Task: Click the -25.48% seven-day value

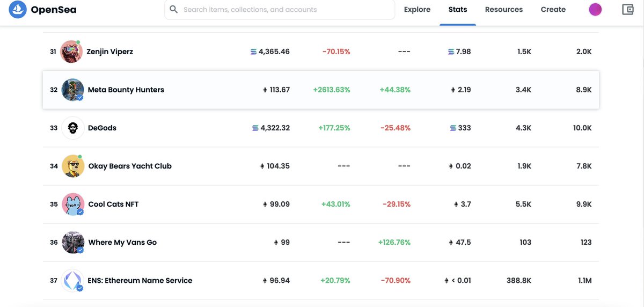Action: point(396,128)
